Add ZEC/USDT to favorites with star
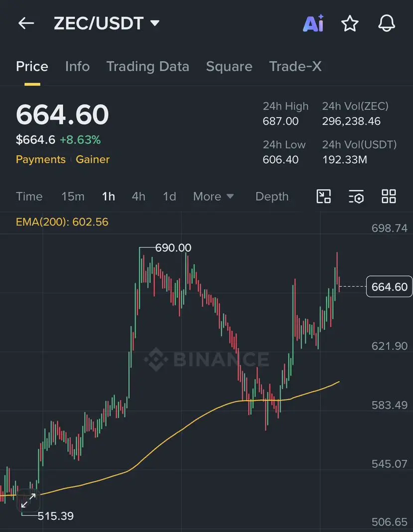Image resolution: width=413 pixels, height=532 pixels. pyautogui.click(x=350, y=23)
